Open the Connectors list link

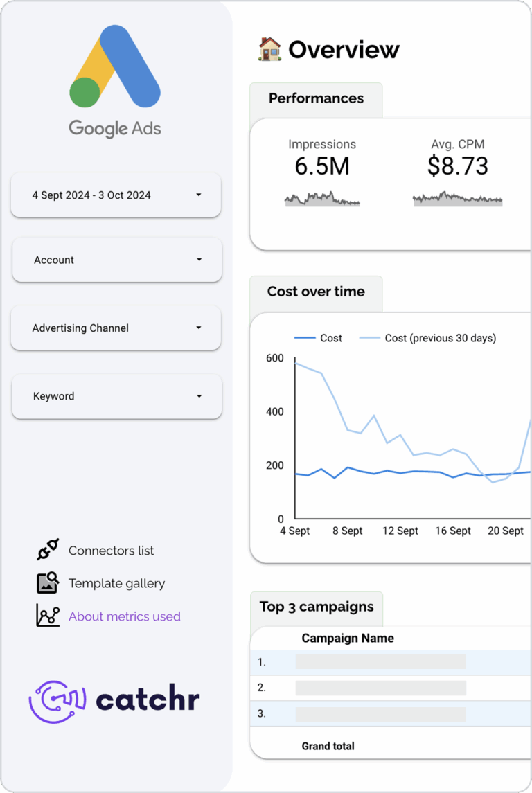pos(111,551)
